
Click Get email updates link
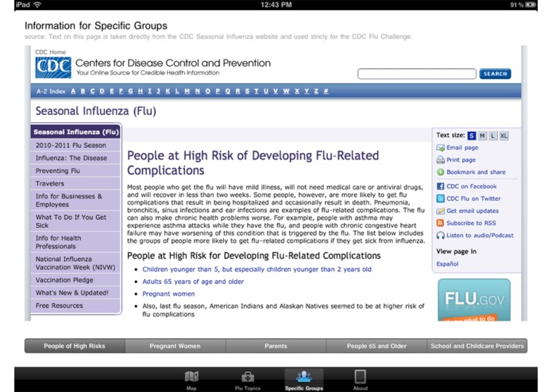473,211
